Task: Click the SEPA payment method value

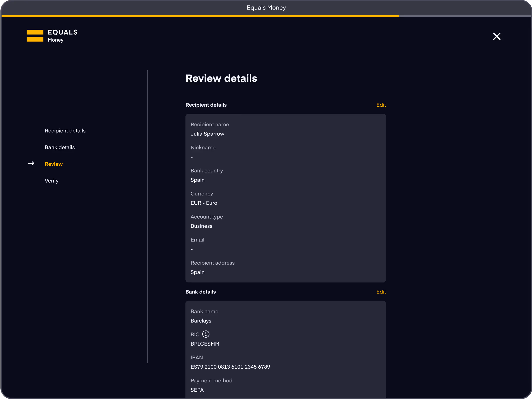Action: (x=197, y=390)
